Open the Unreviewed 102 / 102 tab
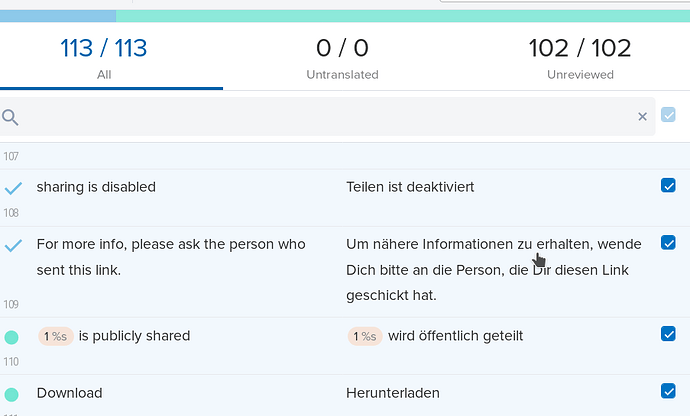This screenshot has width=690, height=416. point(580,57)
